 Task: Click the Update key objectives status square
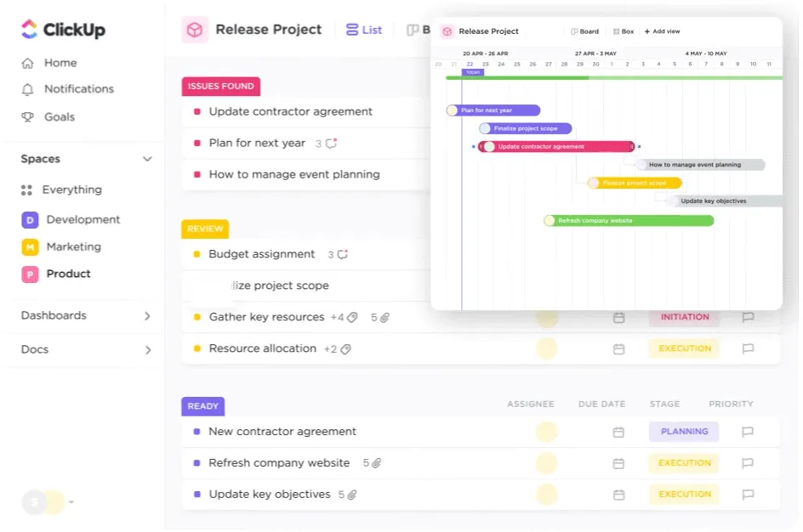[197, 495]
